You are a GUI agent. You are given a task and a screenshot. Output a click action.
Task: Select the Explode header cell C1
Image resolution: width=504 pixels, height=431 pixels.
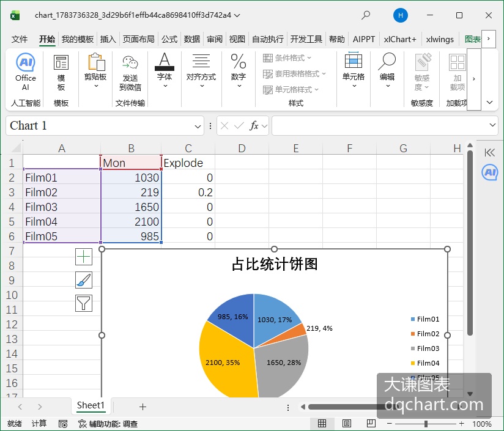188,163
